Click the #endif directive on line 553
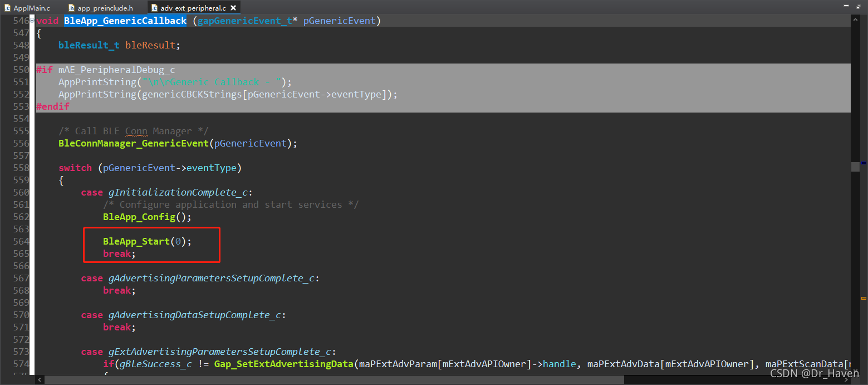Screen dimensions: 868x385 pyautogui.click(x=53, y=106)
